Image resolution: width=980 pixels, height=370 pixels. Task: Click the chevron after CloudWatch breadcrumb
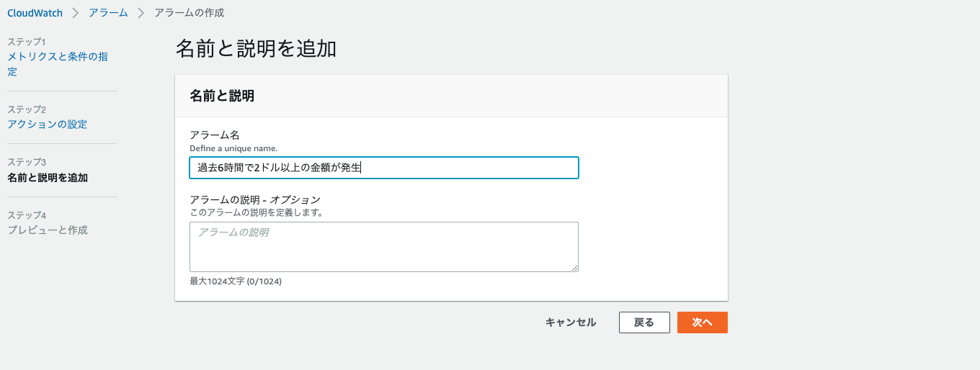click(x=75, y=13)
